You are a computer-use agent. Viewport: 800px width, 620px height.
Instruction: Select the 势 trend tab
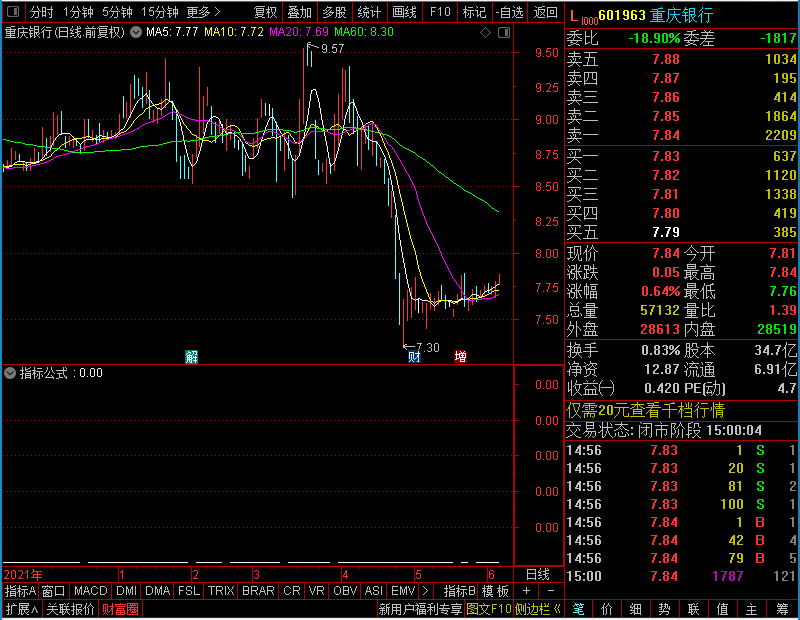(664, 609)
